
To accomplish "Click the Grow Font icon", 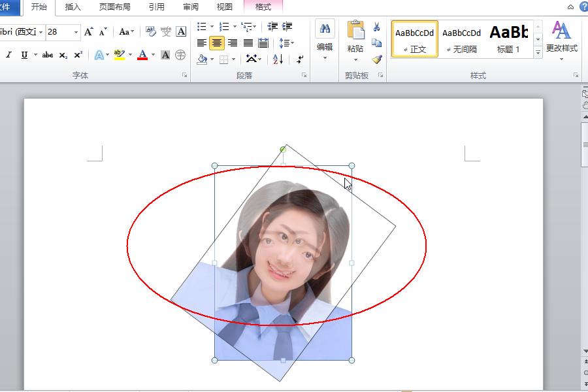I will [x=89, y=31].
